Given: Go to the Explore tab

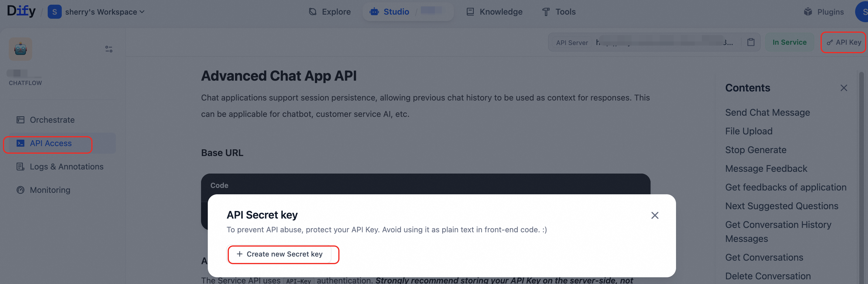Looking at the screenshot, I should (330, 12).
